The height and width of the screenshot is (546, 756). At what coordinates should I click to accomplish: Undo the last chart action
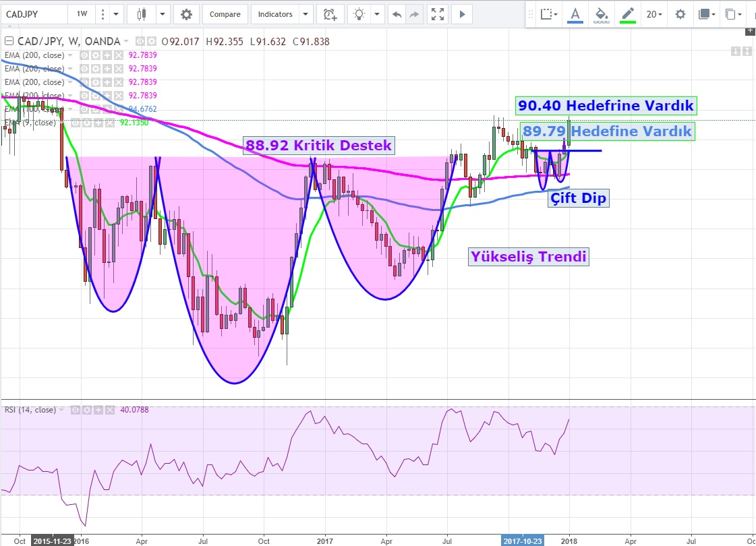coord(397,14)
